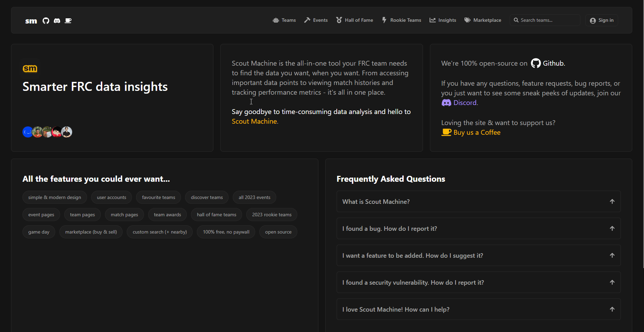Image resolution: width=644 pixels, height=332 pixels.
Task: Click the lightning bolt icon beside Rookie Teams
Action: [x=384, y=20]
